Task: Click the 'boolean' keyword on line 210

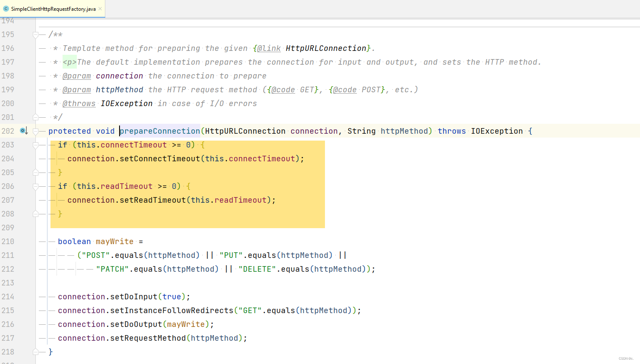Action: click(74, 242)
